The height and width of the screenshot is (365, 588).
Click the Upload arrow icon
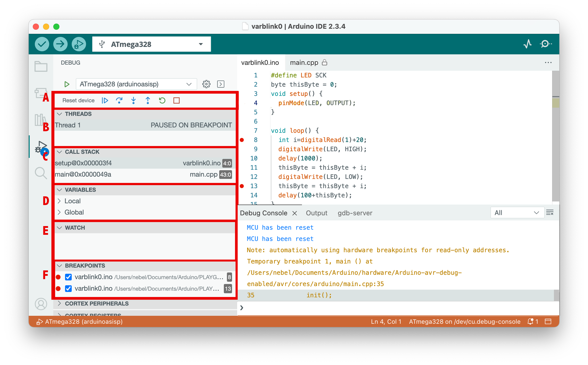[60, 44]
